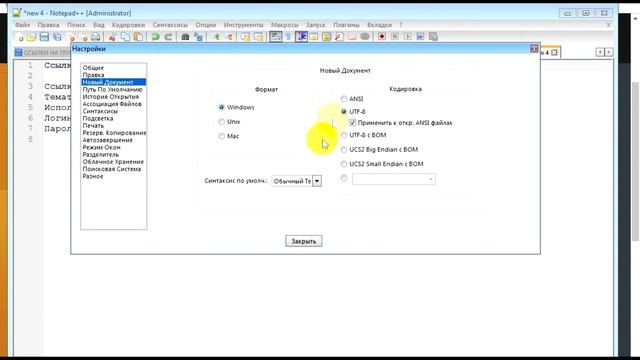Screen dimensions: 640x360
Task: Select 'Поисковая Система' settings category
Action: (x=112, y=169)
